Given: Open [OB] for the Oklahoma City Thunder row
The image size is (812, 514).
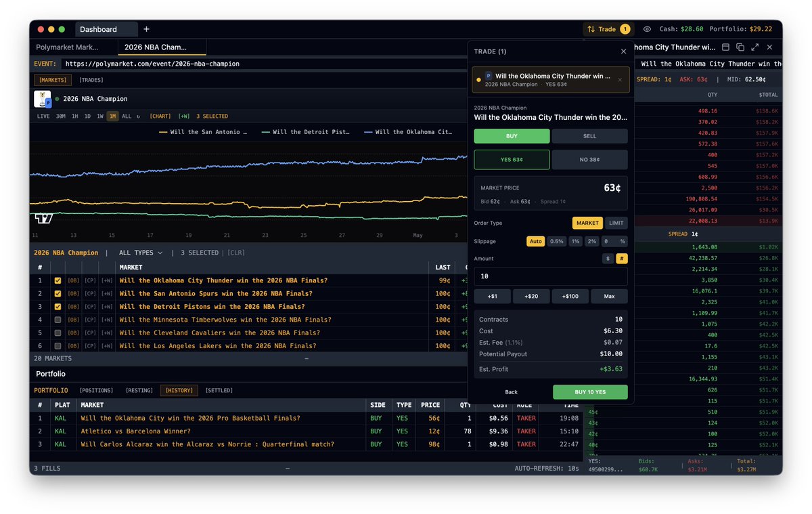Looking at the screenshot, I should (73, 280).
